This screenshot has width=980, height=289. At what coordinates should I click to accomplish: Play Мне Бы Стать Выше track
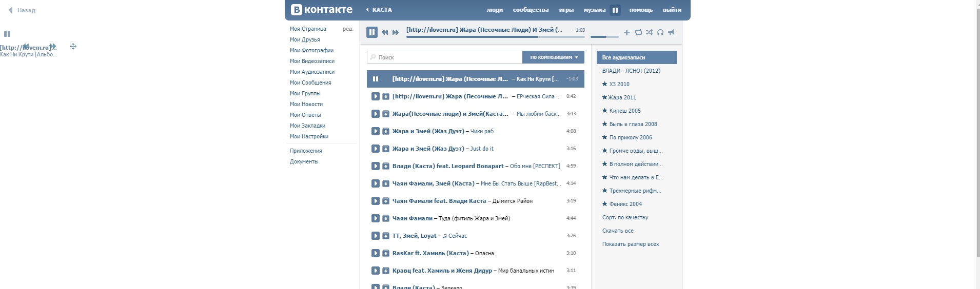[x=376, y=183]
